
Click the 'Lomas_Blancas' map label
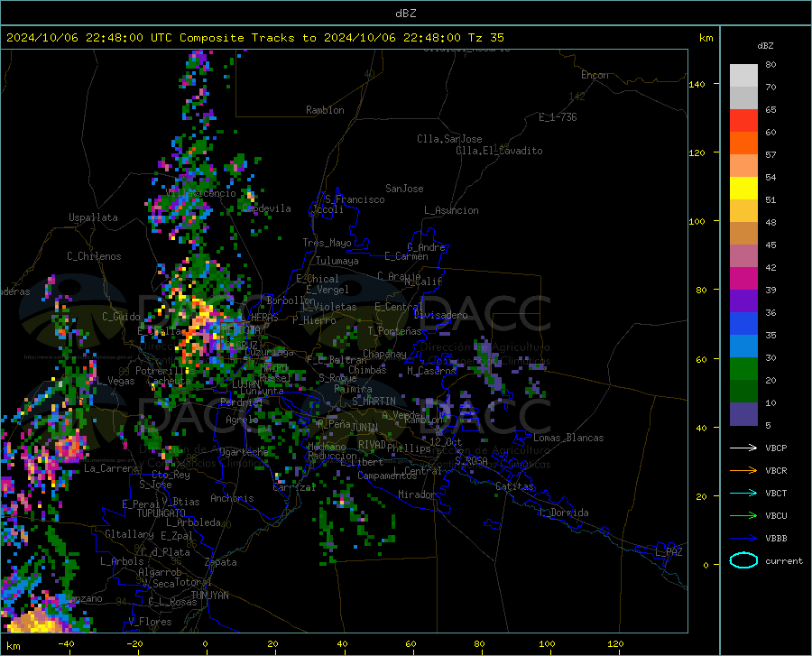568,438
